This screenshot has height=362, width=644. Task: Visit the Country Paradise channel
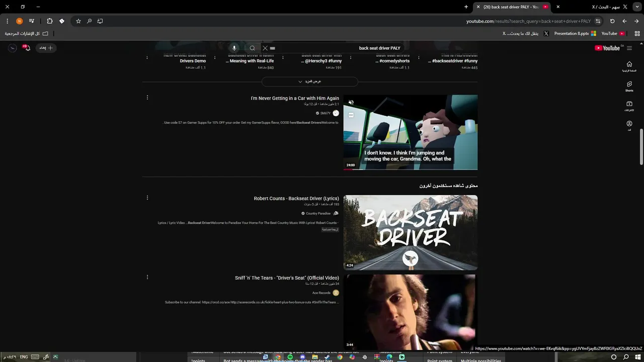tap(318, 213)
